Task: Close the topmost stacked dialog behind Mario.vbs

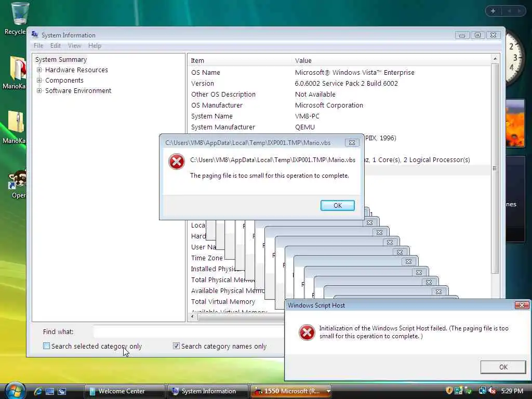Action: (369, 222)
